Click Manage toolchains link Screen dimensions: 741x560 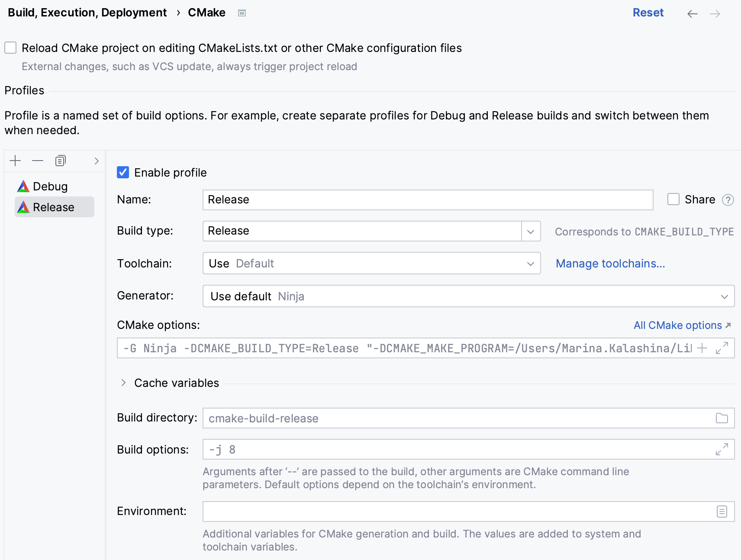click(610, 263)
